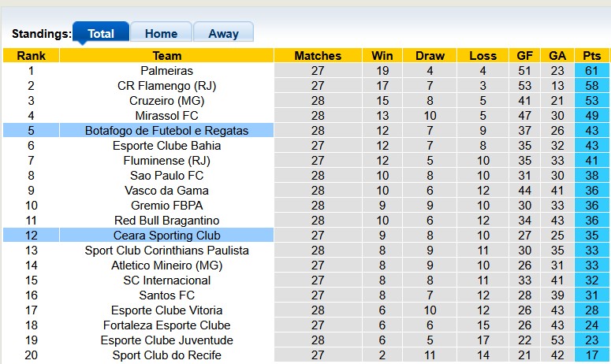Viewport: 611px width, 364px height.
Task: Open Vasco da Gama team link
Action: tap(166, 191)
